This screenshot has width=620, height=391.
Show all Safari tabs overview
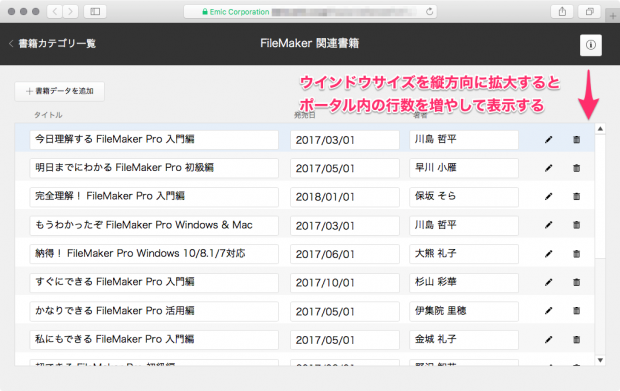(590, 11)
